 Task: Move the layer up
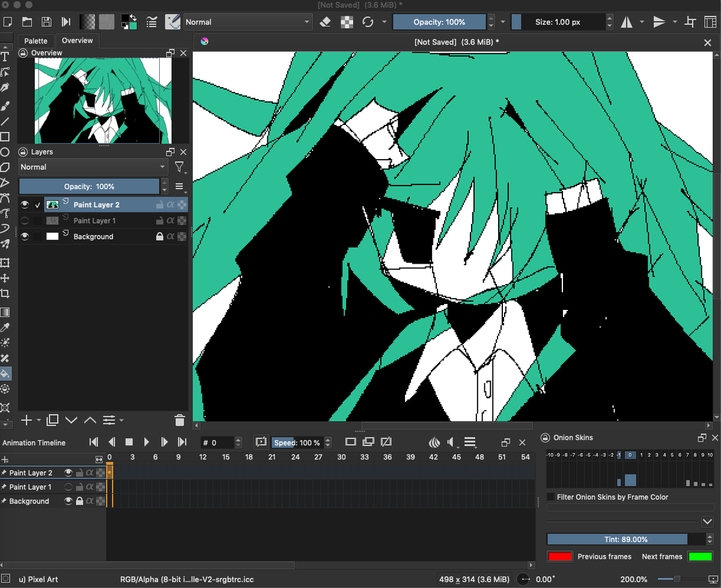pyautogui.click(x=90, y=420)
